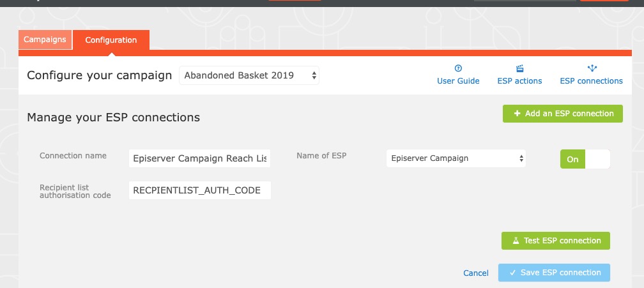Click the white half of the On toggle
The width and height of the screenshot is (644, 288).
(x=598, y=159)
